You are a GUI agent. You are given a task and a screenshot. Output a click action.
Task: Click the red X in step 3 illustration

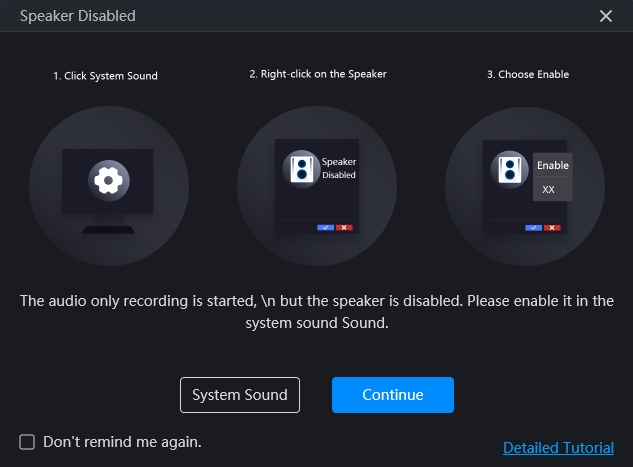[552, 228]
